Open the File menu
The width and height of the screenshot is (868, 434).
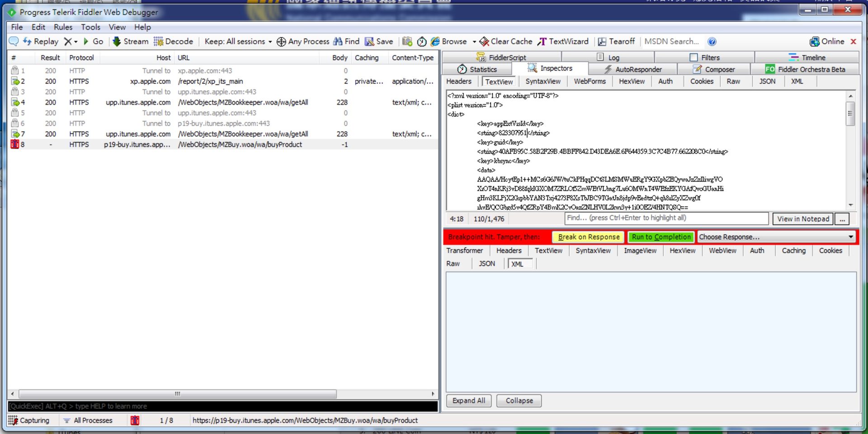tap(17, 27)
